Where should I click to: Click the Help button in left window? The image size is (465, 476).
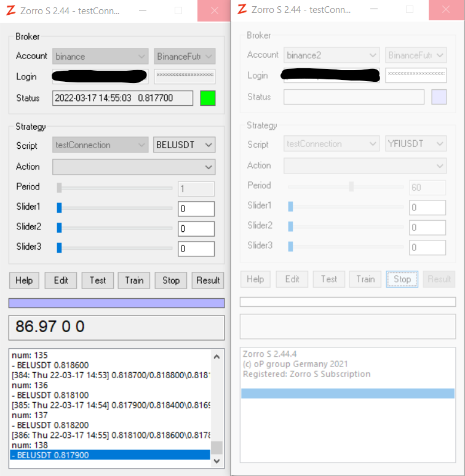(24, 280)
